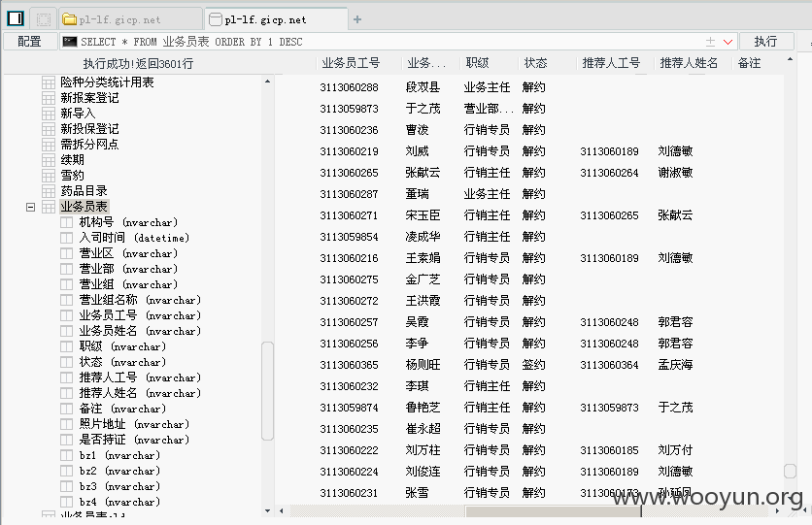Screen dimensions: 812x525
Task: Click the tree panel vertical scrollbar thumb
Action: click(267, 391)
